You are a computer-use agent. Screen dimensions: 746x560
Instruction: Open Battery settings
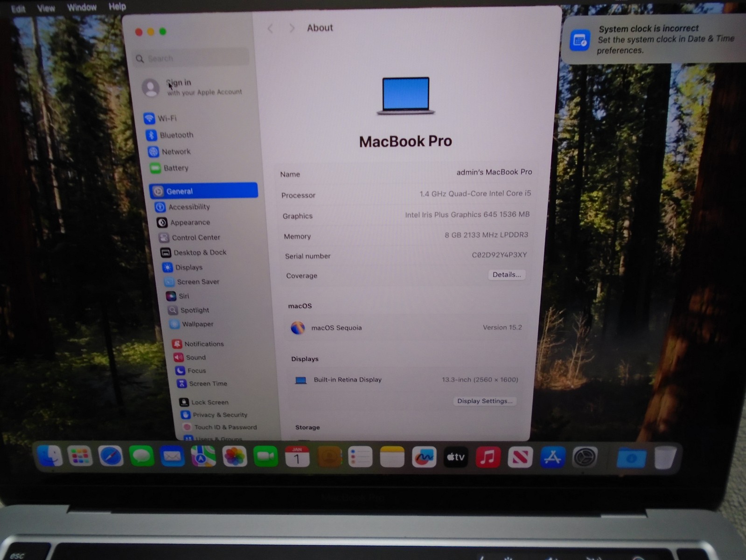pos(169,168)
